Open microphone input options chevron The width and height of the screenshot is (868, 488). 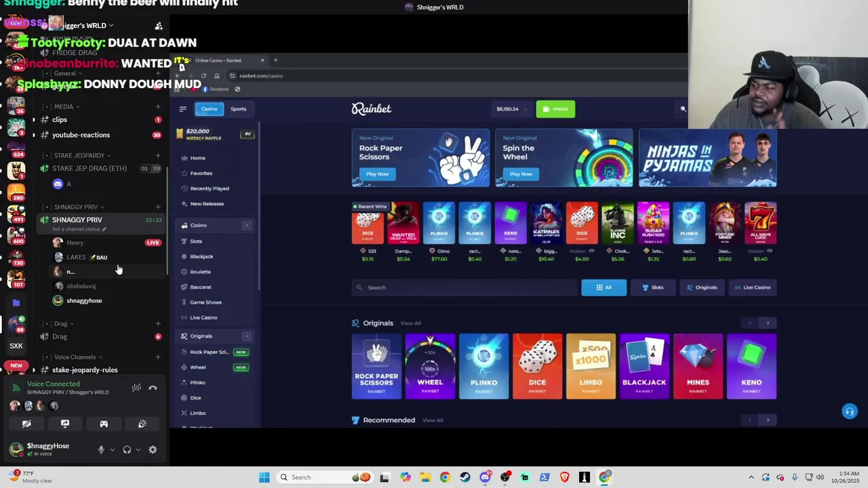coord(112,449)
